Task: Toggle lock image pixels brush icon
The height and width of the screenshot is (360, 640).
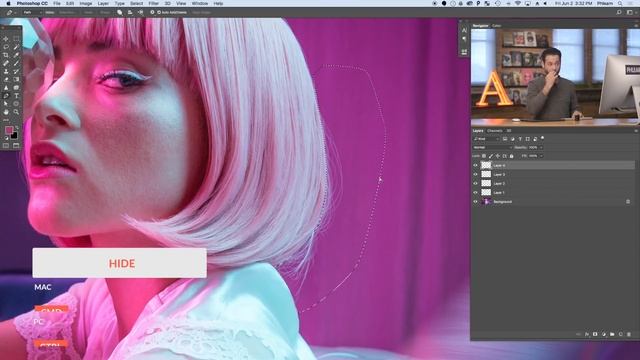Action: pyautogui.click(x=491, y=156)
